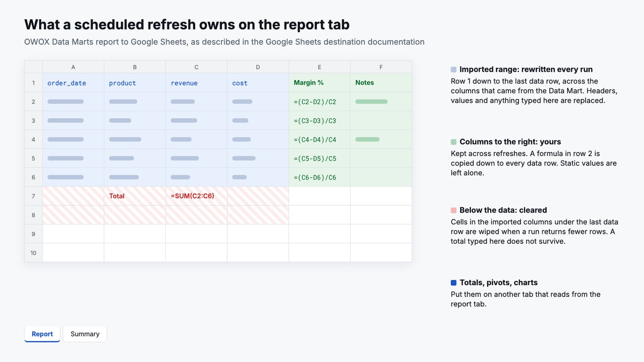
Task: Click the green Columns to the right swatch
Action: (454, 142)
